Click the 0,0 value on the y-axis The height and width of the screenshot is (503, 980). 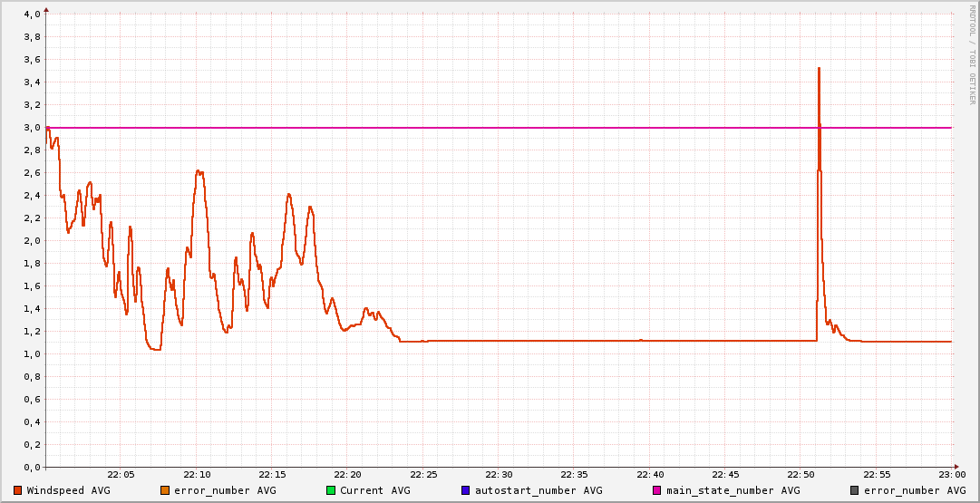tap(32, 468)
